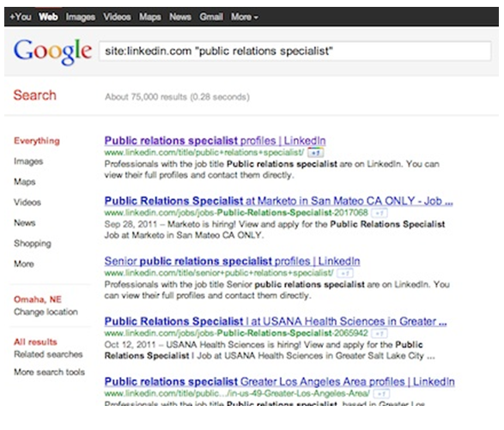Click +1 button beside Los Angeles result URL
The height and width of the screenshot is (430, 504).
coord(381,394)
